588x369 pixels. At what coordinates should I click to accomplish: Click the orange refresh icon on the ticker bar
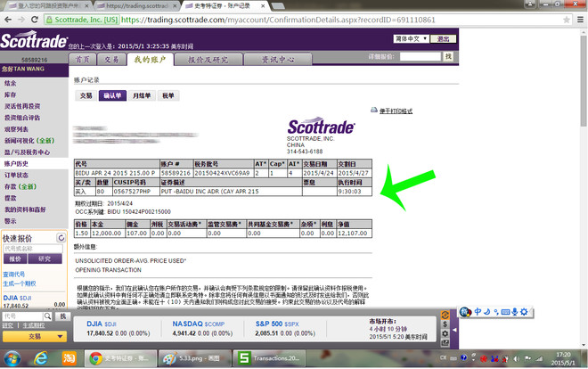coord(445,315)
